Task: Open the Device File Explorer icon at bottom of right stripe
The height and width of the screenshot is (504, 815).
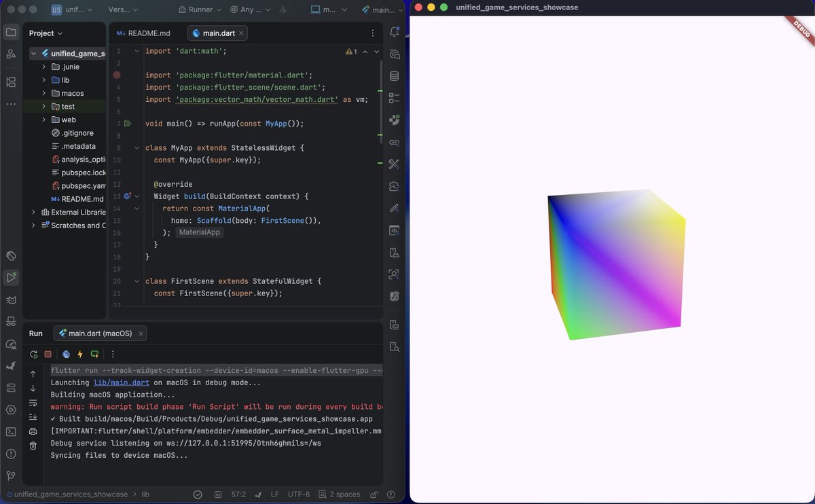Action: (395, 347)
